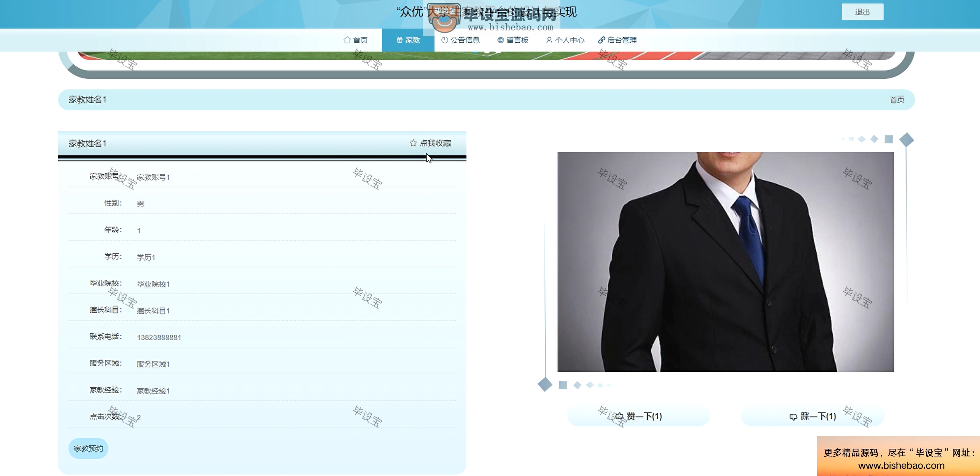Click the star icon beside 点我收藏
Viewport: 980px width, 476px height.
pos(413,143)
